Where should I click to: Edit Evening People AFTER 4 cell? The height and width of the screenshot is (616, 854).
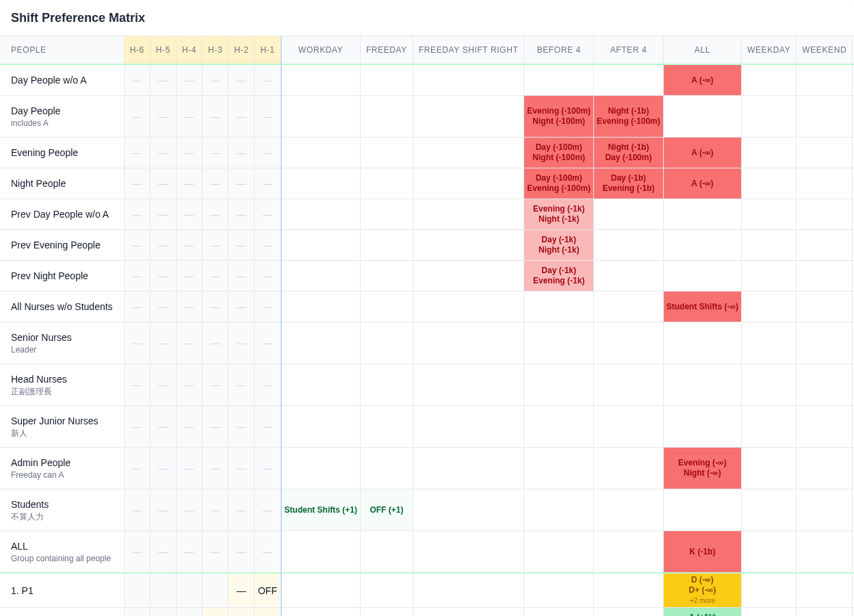click(x=628, y=153)
